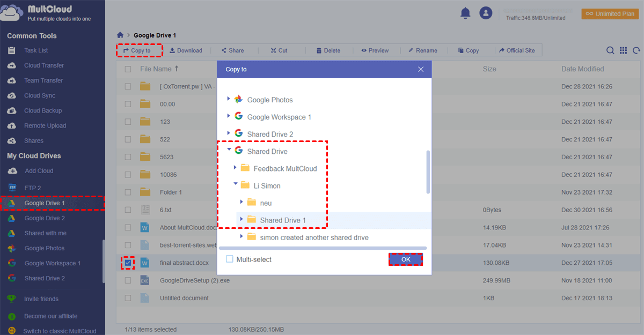Open the notifications bell
The height and width of the screenshot is (335, 644).
(465, 13)
